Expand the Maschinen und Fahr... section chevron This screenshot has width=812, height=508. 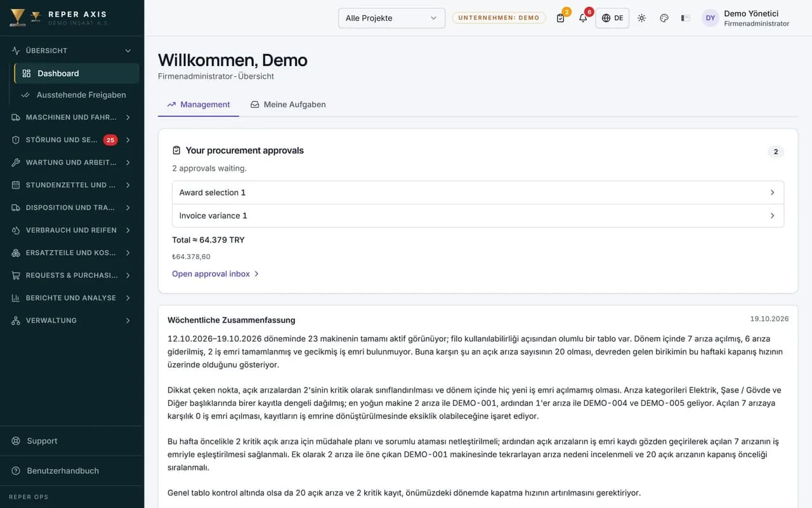tap(128, 117)
